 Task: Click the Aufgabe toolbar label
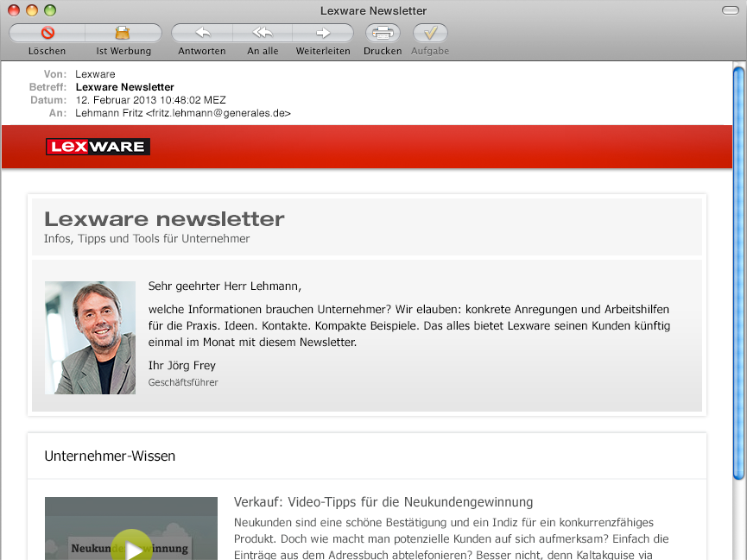pos(430,51)
